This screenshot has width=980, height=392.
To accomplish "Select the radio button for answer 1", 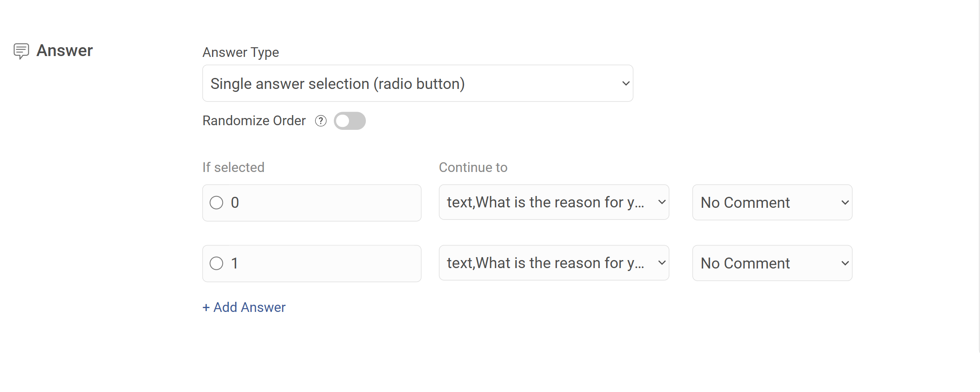I will point(216,263).
